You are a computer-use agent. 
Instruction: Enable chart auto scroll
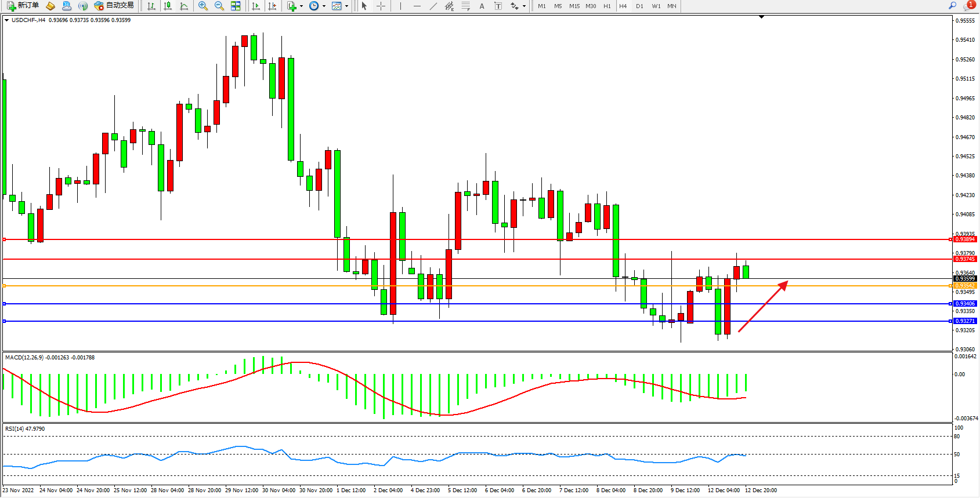(x=256, y=6)
